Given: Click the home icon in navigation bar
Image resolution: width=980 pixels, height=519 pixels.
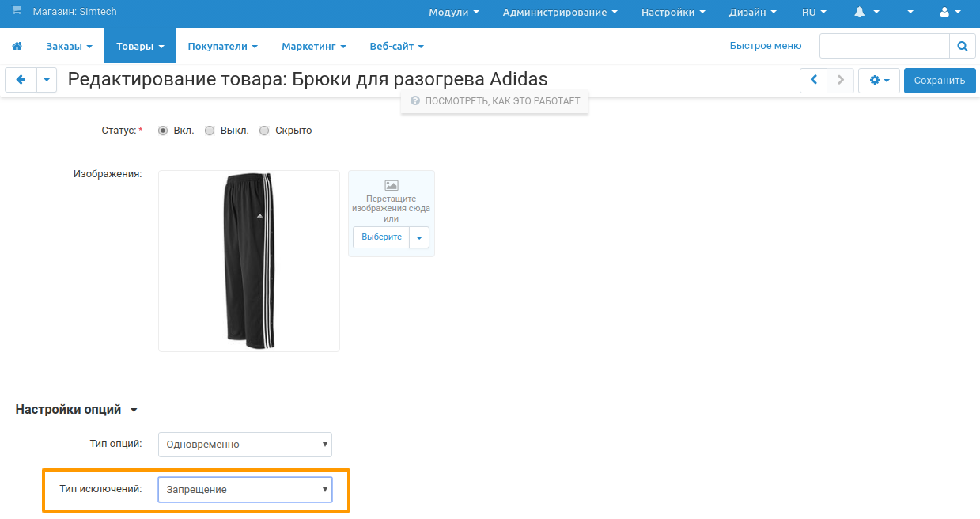Looking at the screenshot, I should pyautogui.click(x=17, y=47).
